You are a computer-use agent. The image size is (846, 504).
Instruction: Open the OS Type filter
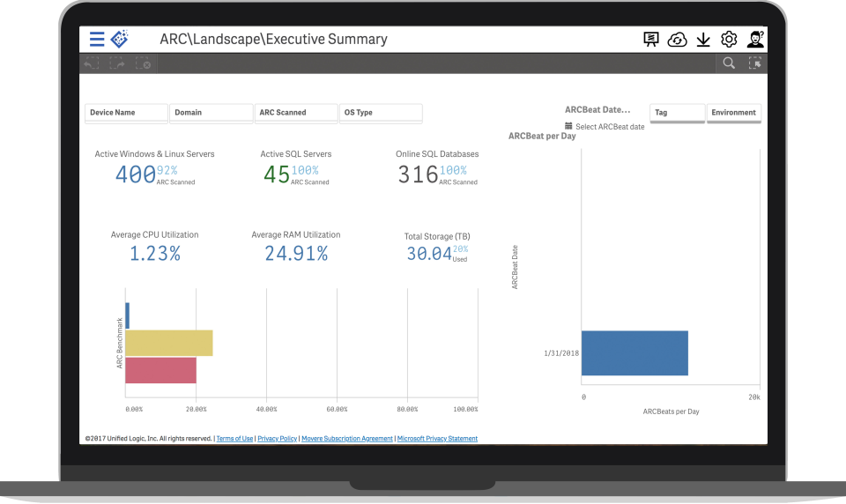(381, 113)
